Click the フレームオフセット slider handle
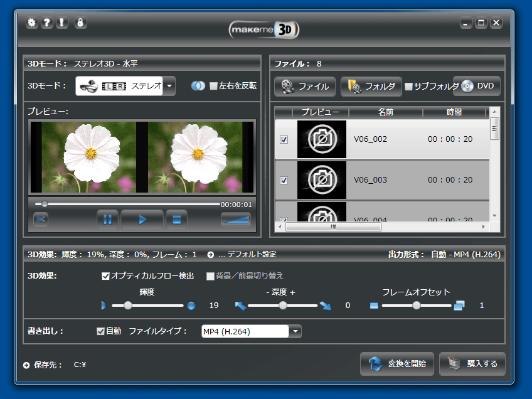 click(417, 306)
